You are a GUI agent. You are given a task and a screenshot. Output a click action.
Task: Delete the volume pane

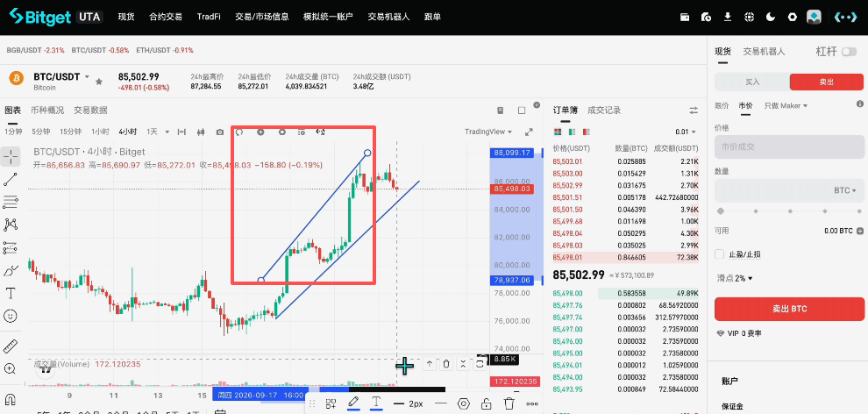click(x=446, y=364)
